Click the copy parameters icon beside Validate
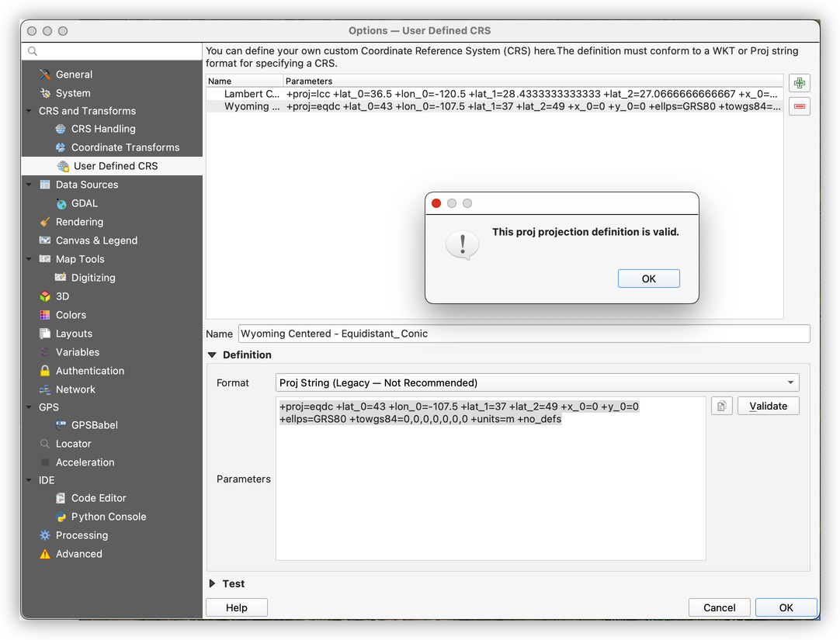The image size is (840, 640). point(721,406)
